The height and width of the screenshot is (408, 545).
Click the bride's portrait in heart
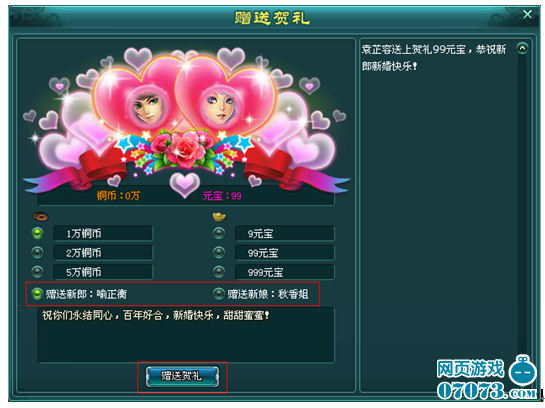point(218,105)
